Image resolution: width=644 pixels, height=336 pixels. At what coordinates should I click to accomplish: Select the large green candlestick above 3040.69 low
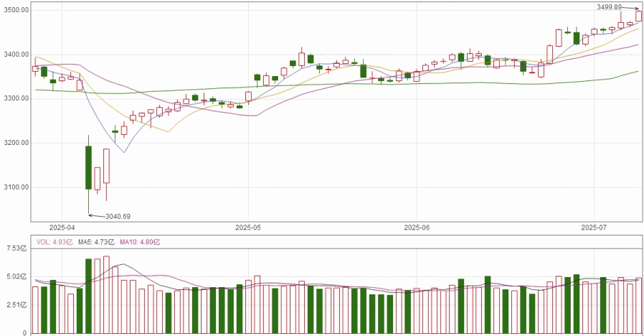pyautogui.click(x=88, y=167)
